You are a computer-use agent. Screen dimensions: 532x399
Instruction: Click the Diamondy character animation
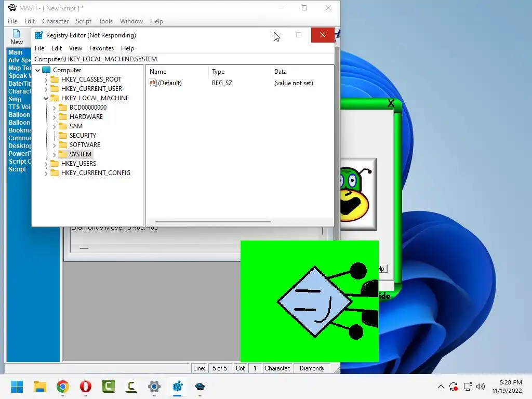pyautogui.click(x=310, y=301)
